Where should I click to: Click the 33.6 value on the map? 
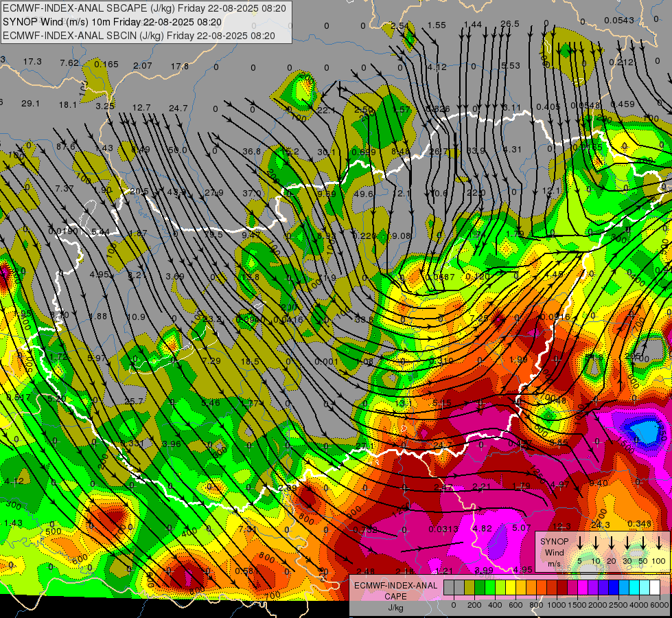tap(364, 319)
